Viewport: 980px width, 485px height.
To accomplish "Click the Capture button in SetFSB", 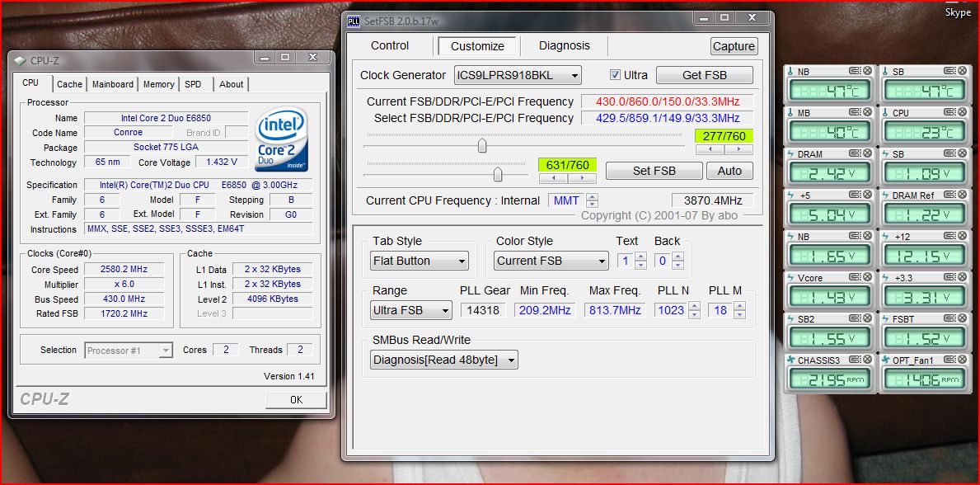I will tap(734, 46).
